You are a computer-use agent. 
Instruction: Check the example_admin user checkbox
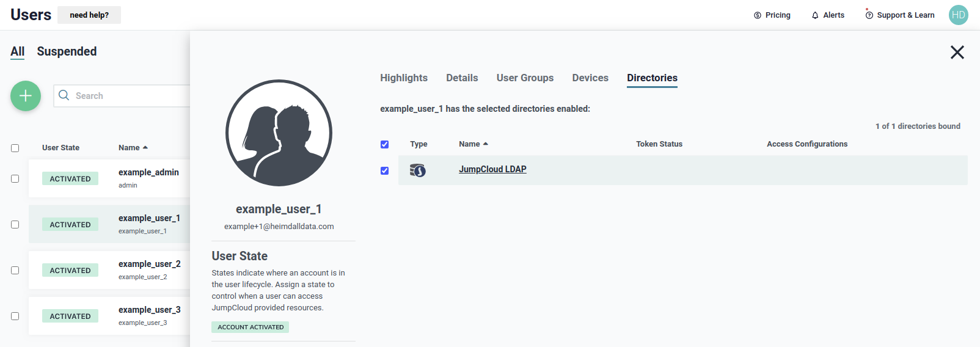click(15, 179)
